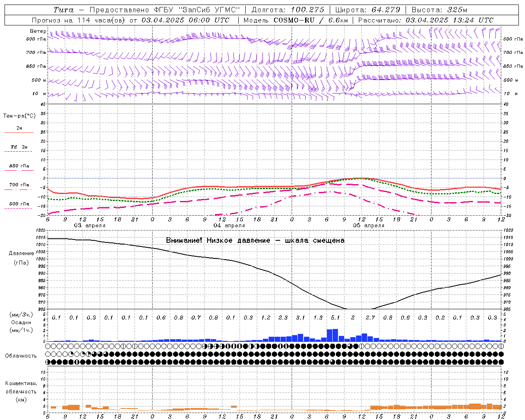525x420 pixels.
Task: Select the precipitation value "1.3"
Action: (x=318, y=317)
